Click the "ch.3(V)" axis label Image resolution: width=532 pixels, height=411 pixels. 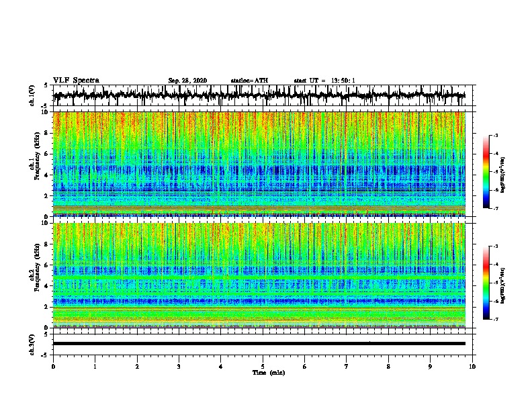(x=32, y=345)
